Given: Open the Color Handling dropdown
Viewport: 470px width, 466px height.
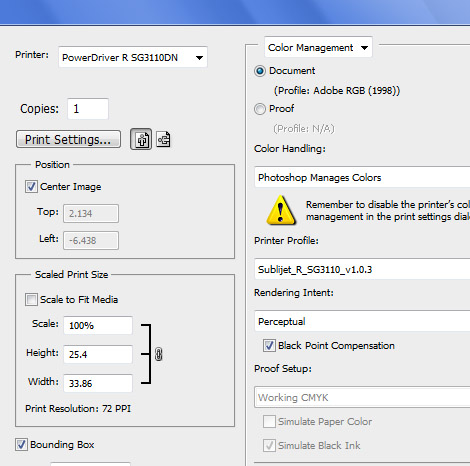Looking at the screenshot, I should (x=362, y=177).
